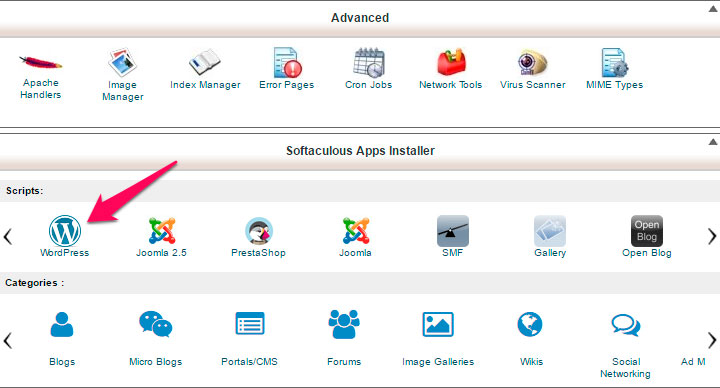Open the Error Pages icon
Image resolution: width=720 pixels, height=388 pixels.
tap(287, 62)
